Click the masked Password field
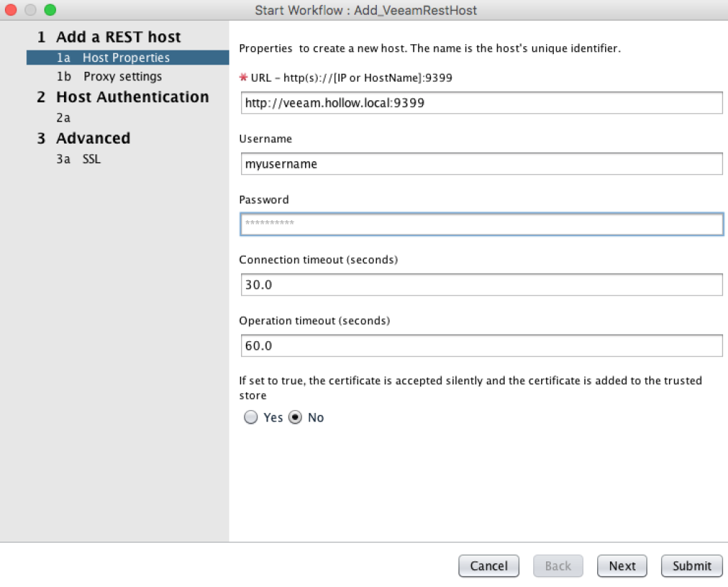The image size is (728, 587). click(481, 224)
